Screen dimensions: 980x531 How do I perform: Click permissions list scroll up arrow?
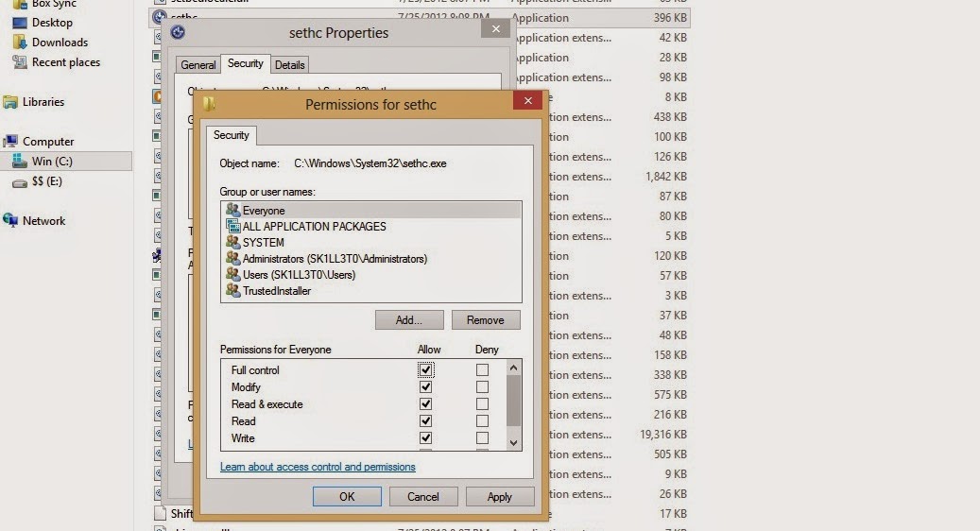tap(514, 368)
